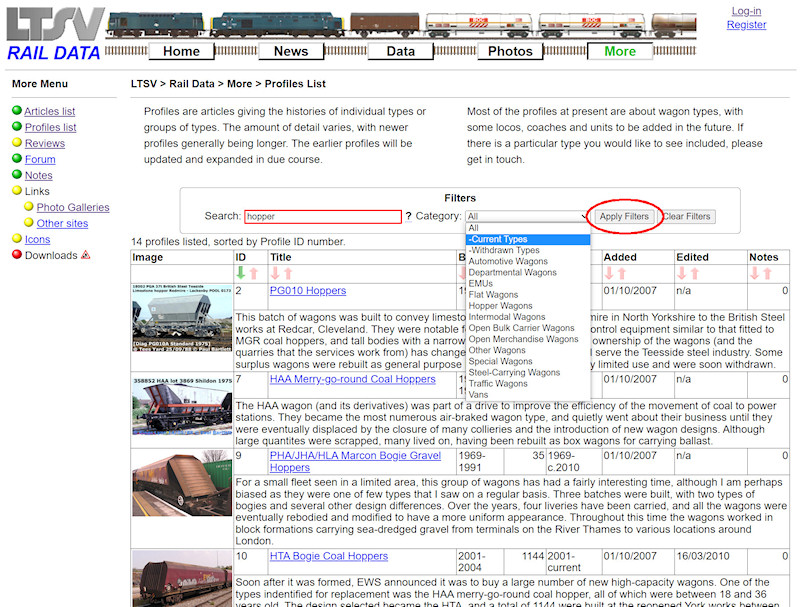Click the search help question mark
This screenshot has width=800, height=607.
click(408, 216)
